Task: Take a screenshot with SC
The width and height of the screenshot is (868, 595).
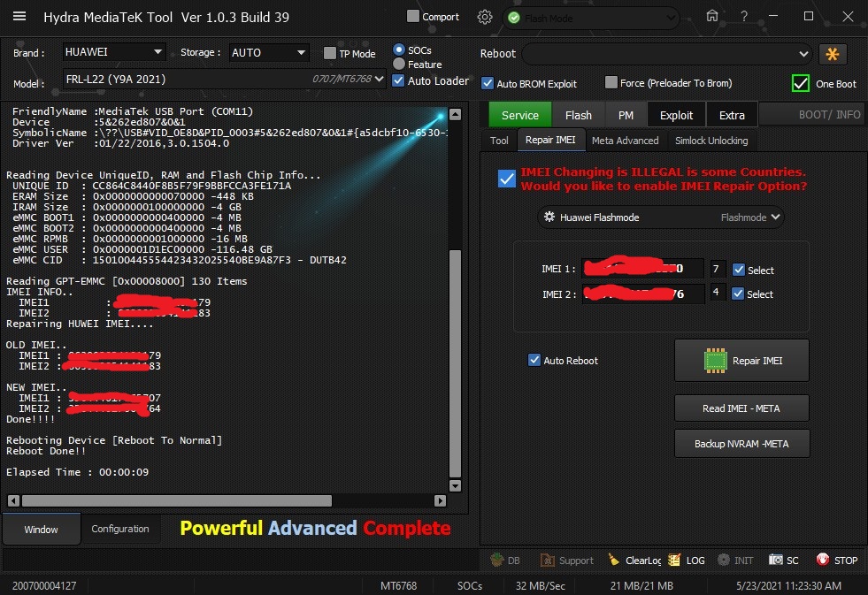Action: tap(783, 561)
